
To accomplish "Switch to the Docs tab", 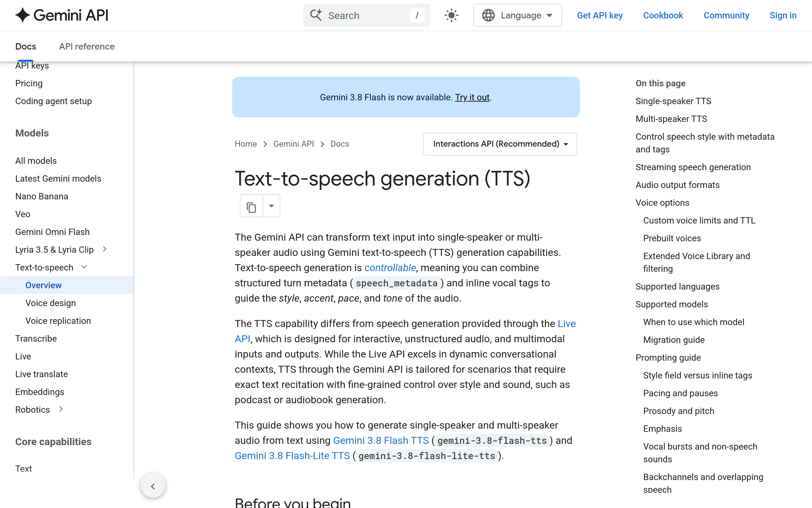I will point(25,46).
